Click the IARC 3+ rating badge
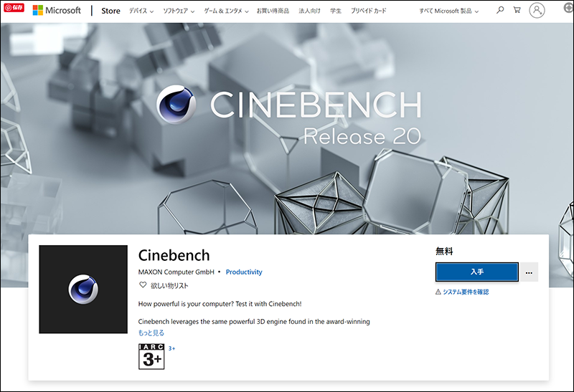The width and height of the screenshot is (574, 392). pyautogui.click(x=151, y=356)
